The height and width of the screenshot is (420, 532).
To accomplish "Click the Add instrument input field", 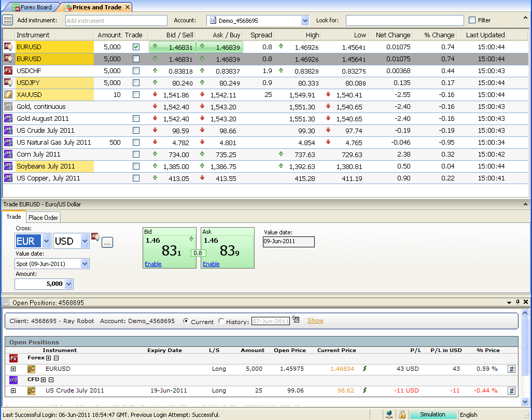I will [116, 21].
